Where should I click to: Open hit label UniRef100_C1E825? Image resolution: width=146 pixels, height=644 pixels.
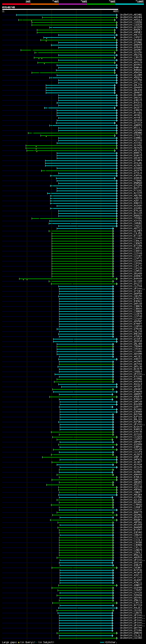tap(131, 25)
